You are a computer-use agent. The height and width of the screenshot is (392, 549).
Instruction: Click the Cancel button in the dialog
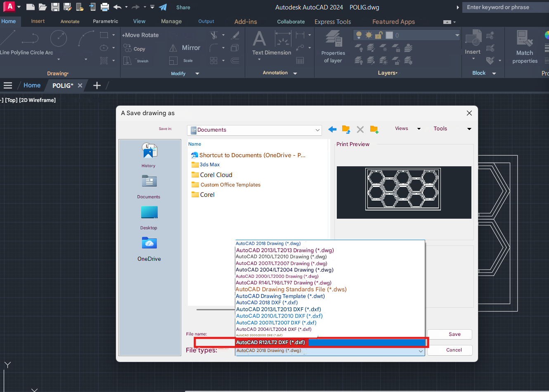pyautogui.click(x=450, y=350)
